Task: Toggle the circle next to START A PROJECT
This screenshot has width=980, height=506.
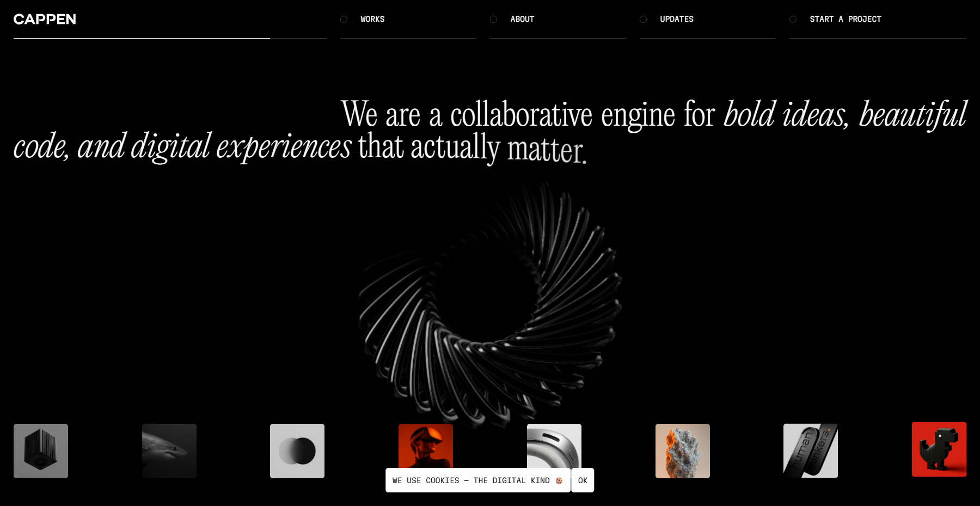Action: (792, 19)
